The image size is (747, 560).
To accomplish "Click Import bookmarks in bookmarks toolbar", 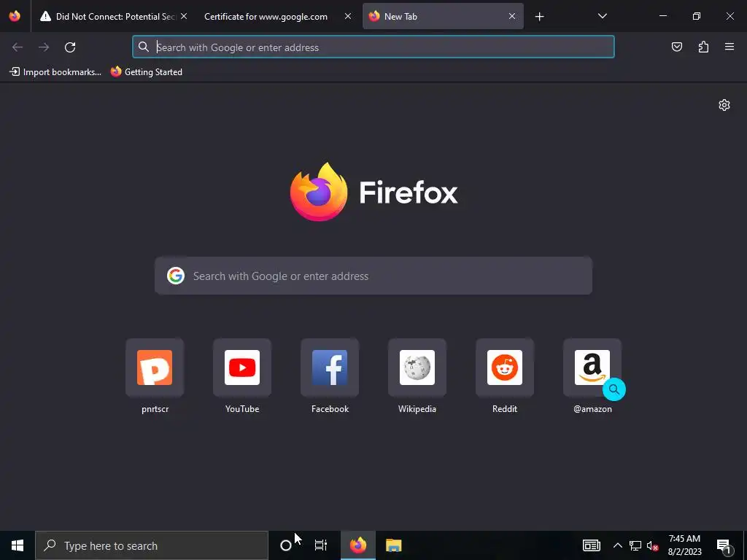I will pos(55,72).
